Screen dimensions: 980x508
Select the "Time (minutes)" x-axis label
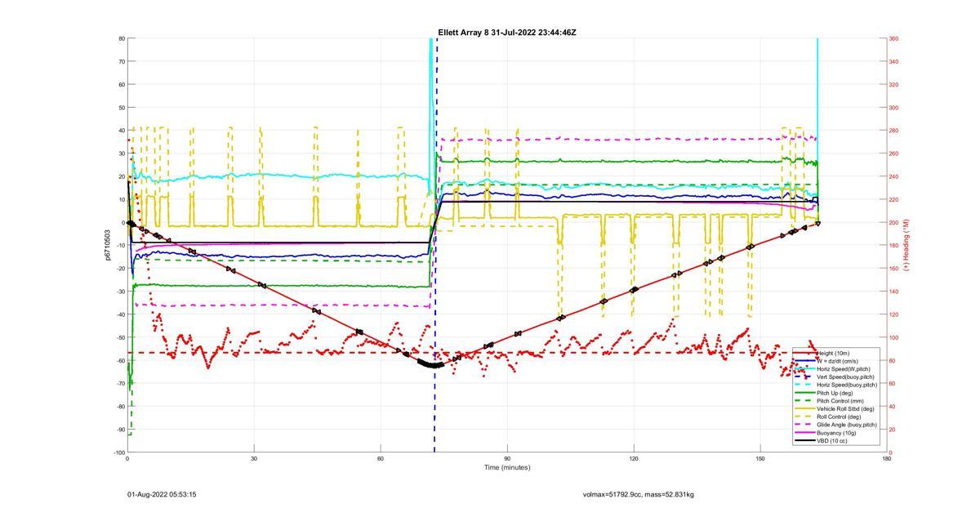point(506,467)
